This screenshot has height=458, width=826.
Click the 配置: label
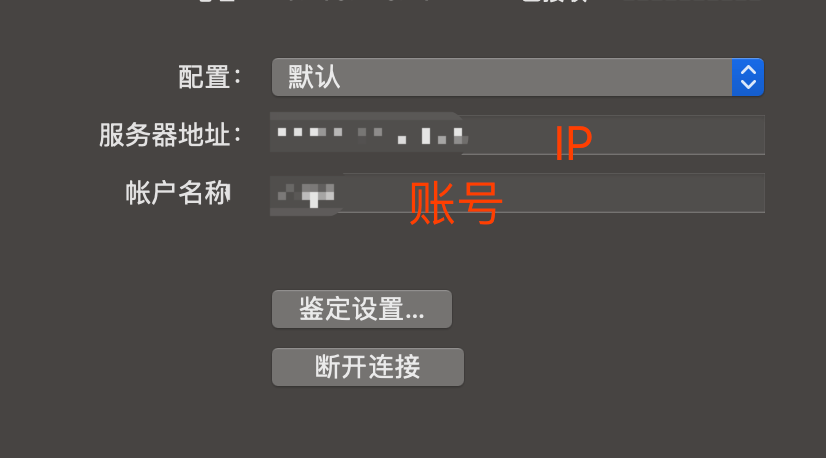[x=210, y=77]
